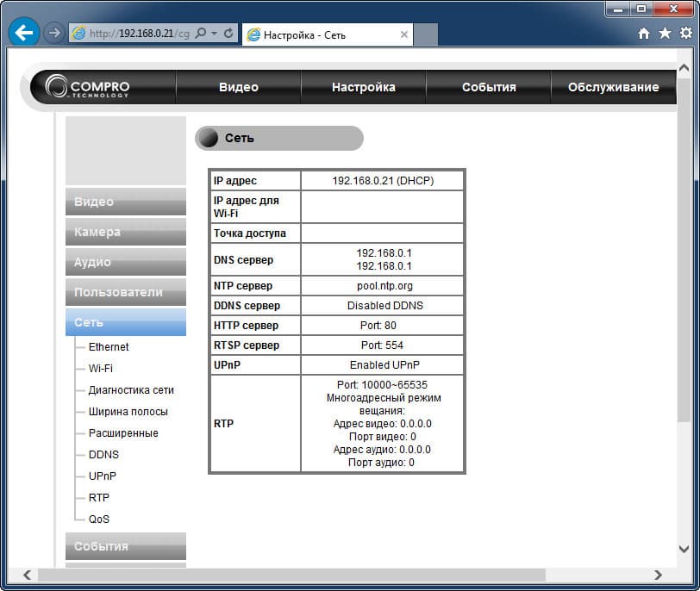Viewport: 700px width, 591px height.
Task: Click the browser Forward arrow button
Action: pyautogui.click(x=54, y=33)
